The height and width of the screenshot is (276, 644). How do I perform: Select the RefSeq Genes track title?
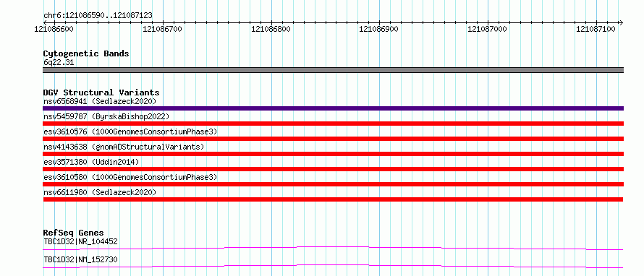(74, 233)
